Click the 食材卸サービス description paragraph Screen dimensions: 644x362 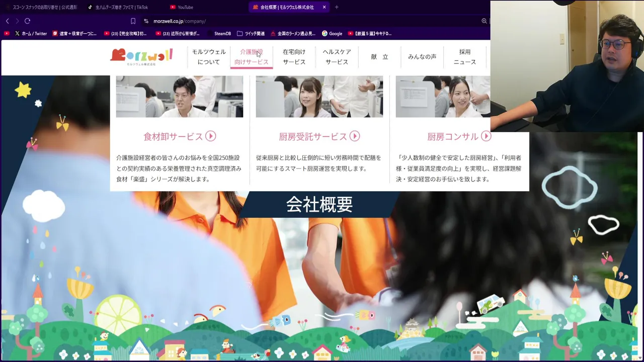179,168
